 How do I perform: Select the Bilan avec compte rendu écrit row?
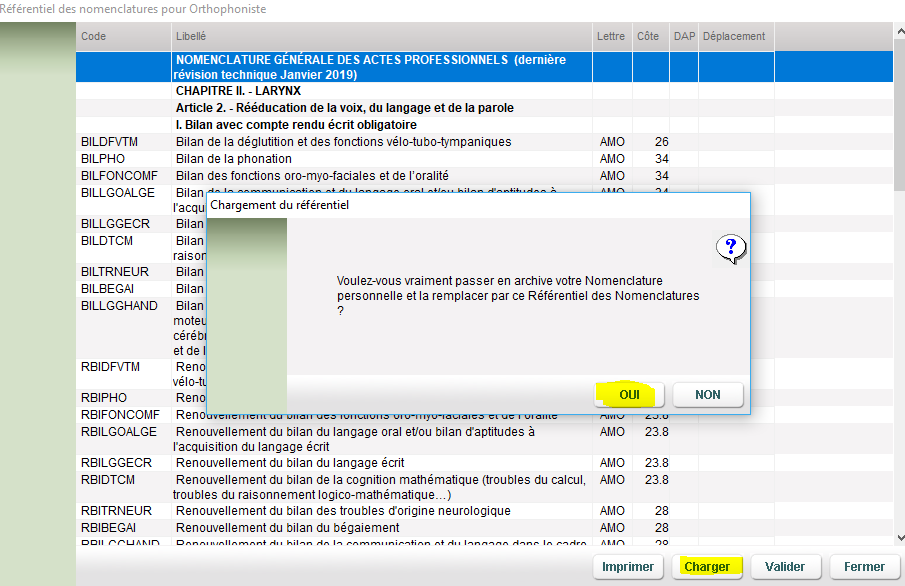[484, 125]
